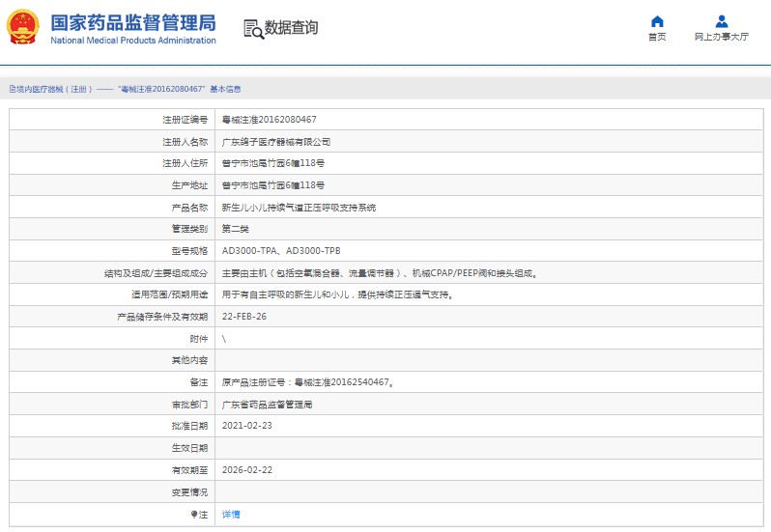Viewport: 771px width, 532px height.
Task: Click the 型号规格 row label
Action: coord(189,251)
